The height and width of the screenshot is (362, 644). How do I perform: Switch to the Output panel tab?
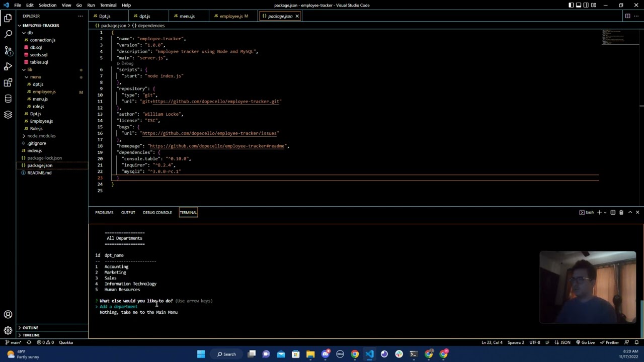tap(128, 212)
